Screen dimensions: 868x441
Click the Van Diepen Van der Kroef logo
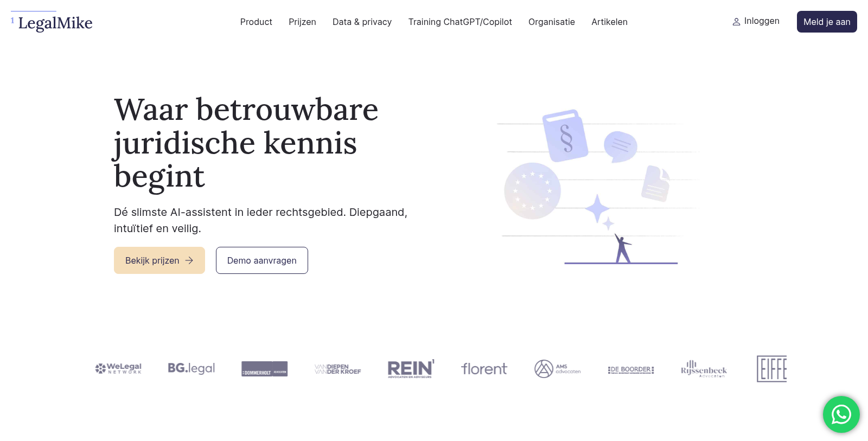(337, 369)
